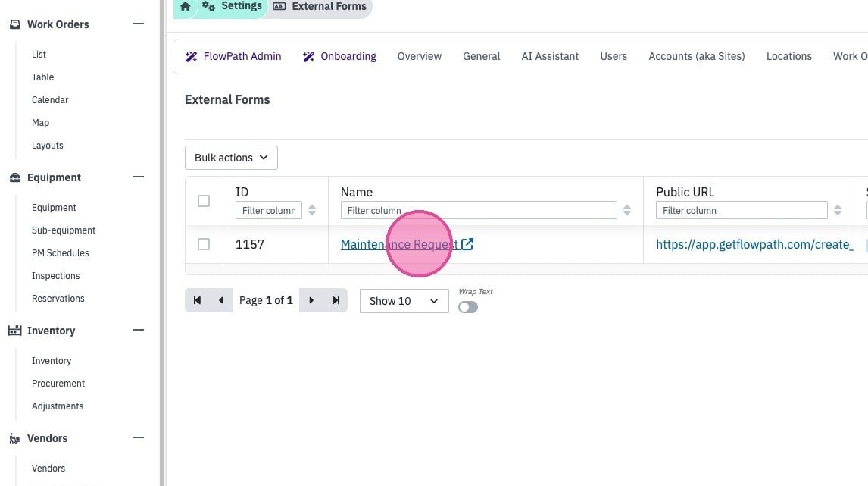
Task: Open Adjustments in sidebar
Action: [x=58, y=406]
